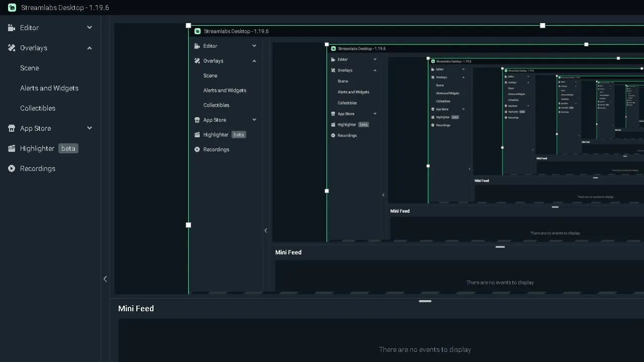The image size is (644, 362).
Task: Click the App Store shop icon
Action: pos(12,128)
